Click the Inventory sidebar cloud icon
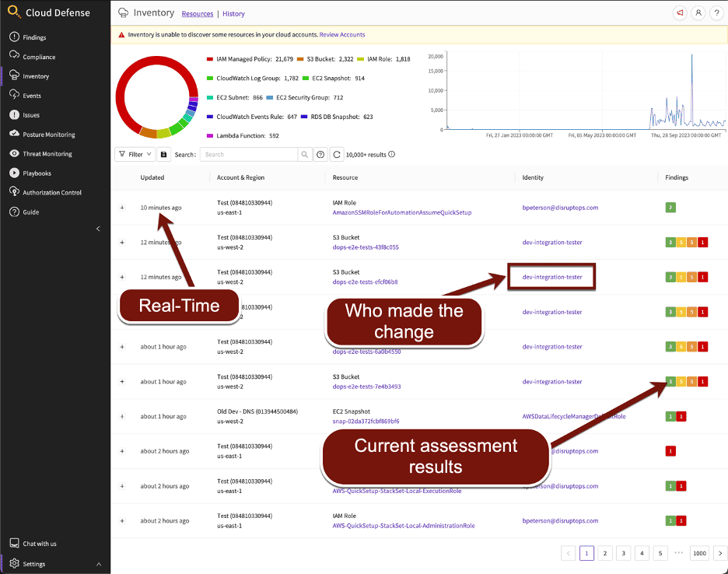The image size is (728, 574). point(15,75)
